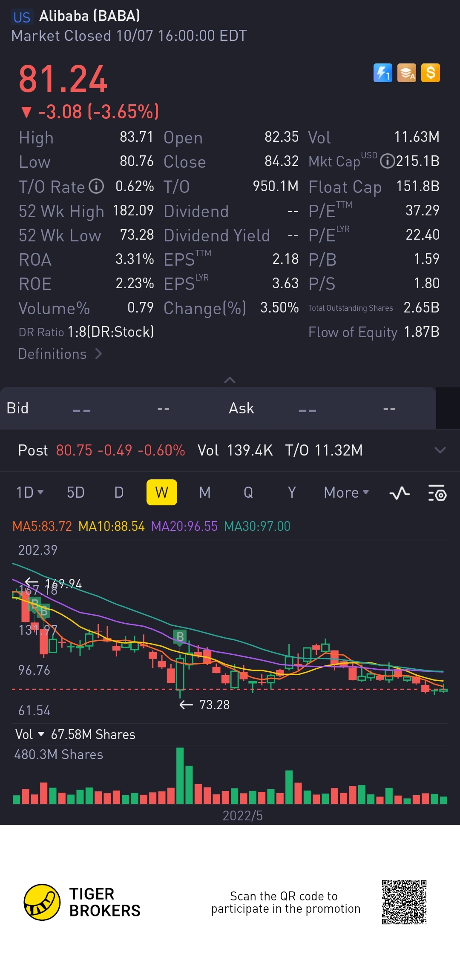Image resolution: width=460 pixels, height=980 pixels.
Task: Switch to the Q quarterly chart tab
Action: 248,493
